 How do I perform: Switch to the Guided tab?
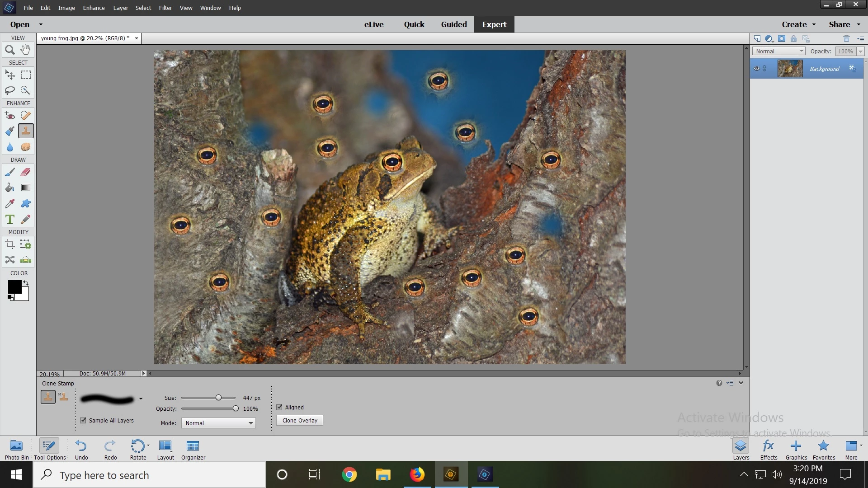(453, 24)
